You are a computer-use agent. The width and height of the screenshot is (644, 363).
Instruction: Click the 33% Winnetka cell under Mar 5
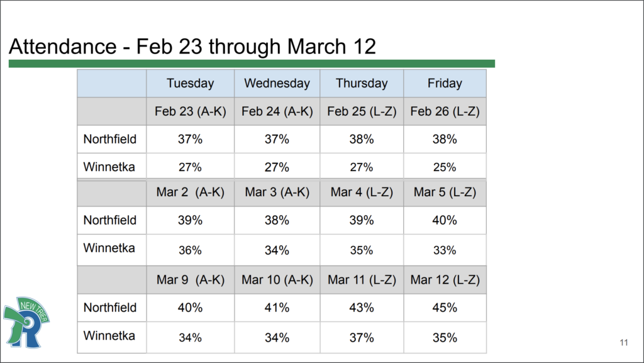445,250
